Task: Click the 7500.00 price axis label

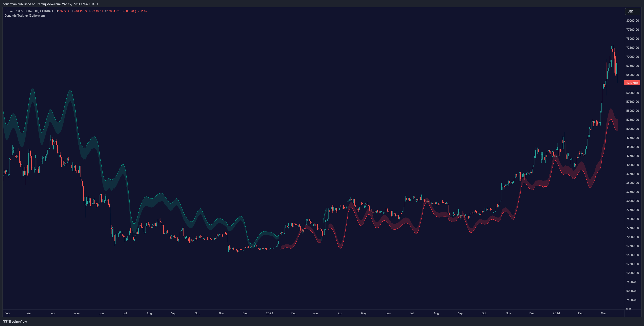Action: point(632,282)
